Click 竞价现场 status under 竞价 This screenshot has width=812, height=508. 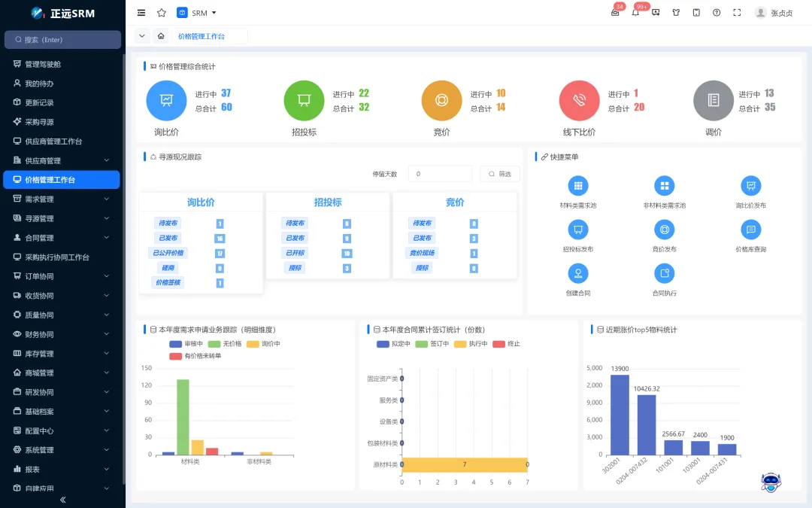click(422, 253)
